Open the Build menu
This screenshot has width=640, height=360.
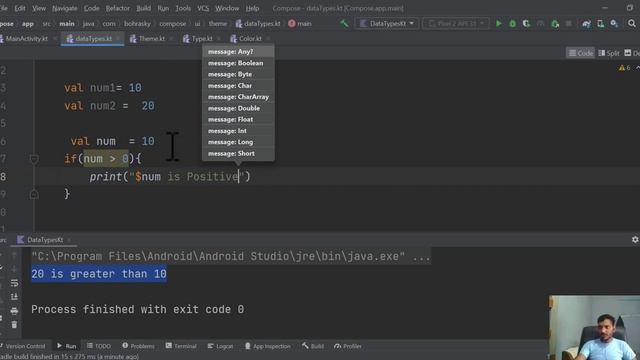pos(143,8)
